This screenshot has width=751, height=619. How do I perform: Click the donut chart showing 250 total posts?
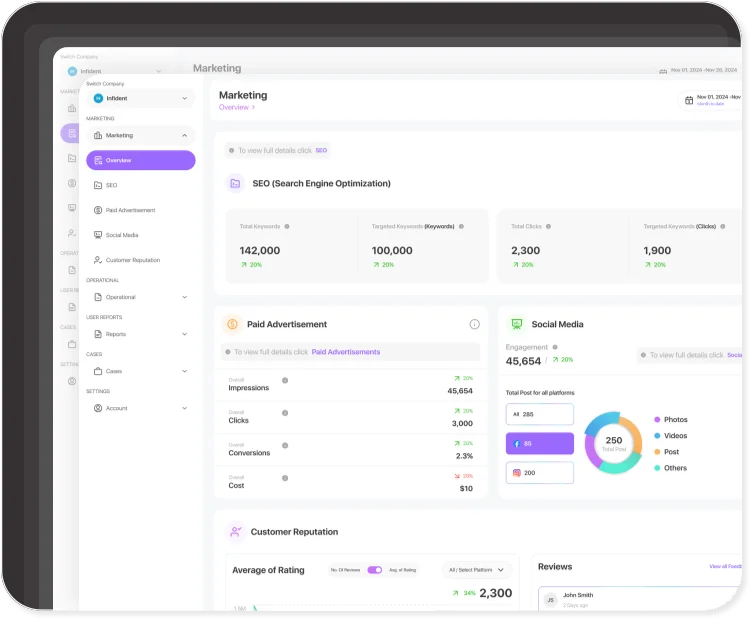click(613, 441)
